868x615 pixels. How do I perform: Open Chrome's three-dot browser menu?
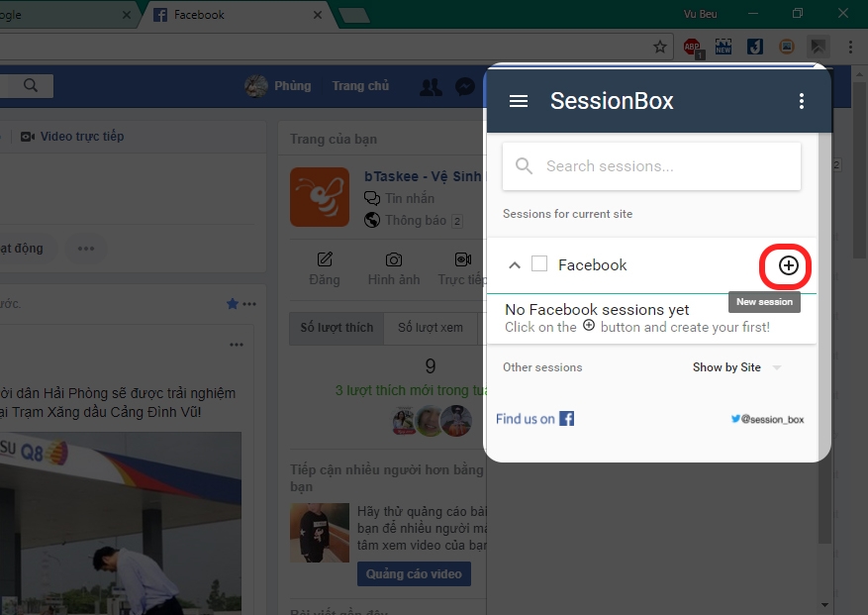coord(849,46)
